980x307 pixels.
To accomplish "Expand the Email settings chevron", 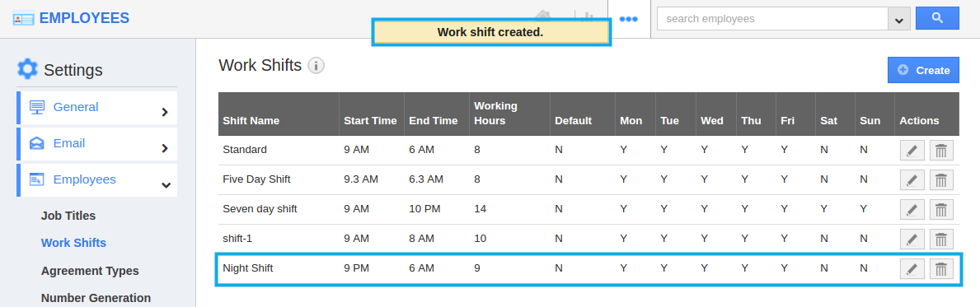I will click(x=165, y=148).
